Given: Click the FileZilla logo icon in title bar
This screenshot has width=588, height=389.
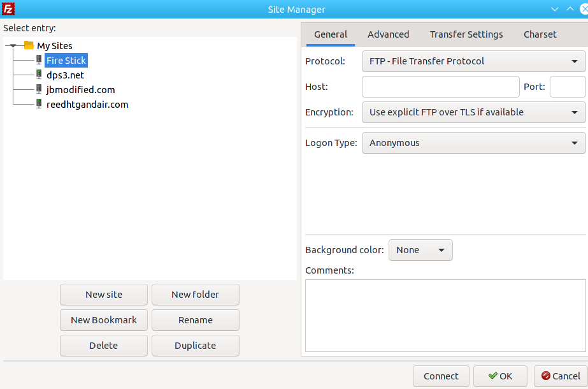Looking at the screenshot, I should point(8,9).
